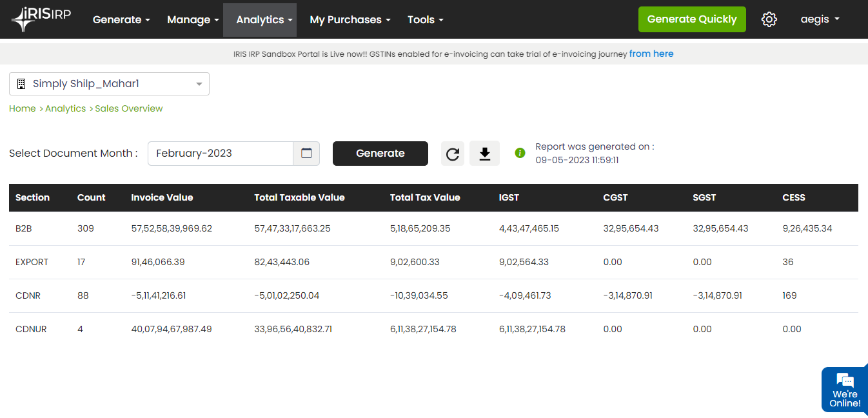Go to Home breadcrumb link
The width and height of the screenshot is (868, 418).
[x=23, y=108]
